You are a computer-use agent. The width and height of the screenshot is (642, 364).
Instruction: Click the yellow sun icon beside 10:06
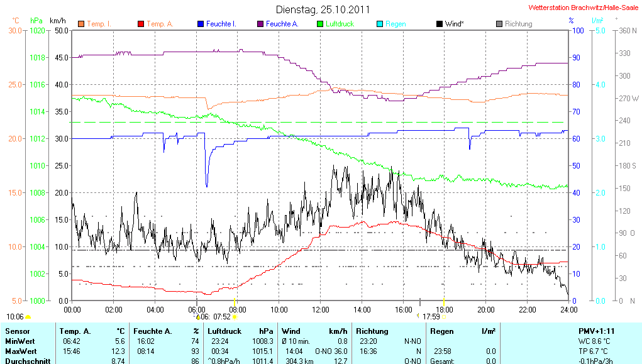coord(28,317)
